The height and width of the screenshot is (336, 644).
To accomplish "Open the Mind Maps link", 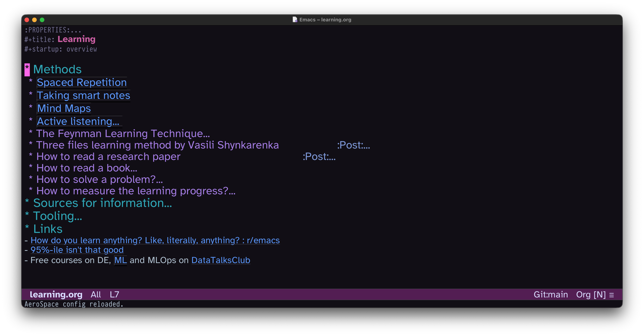I will pos(64,109).
